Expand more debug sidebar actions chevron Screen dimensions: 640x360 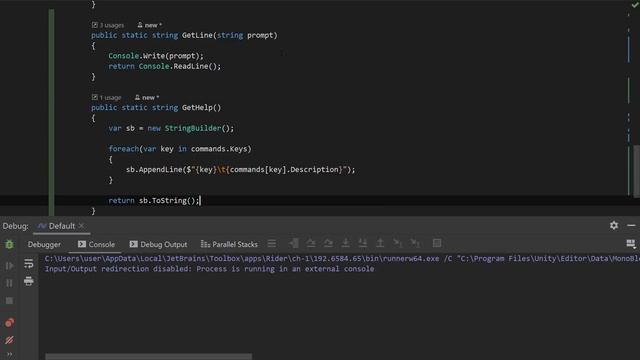tap(9, 354)
